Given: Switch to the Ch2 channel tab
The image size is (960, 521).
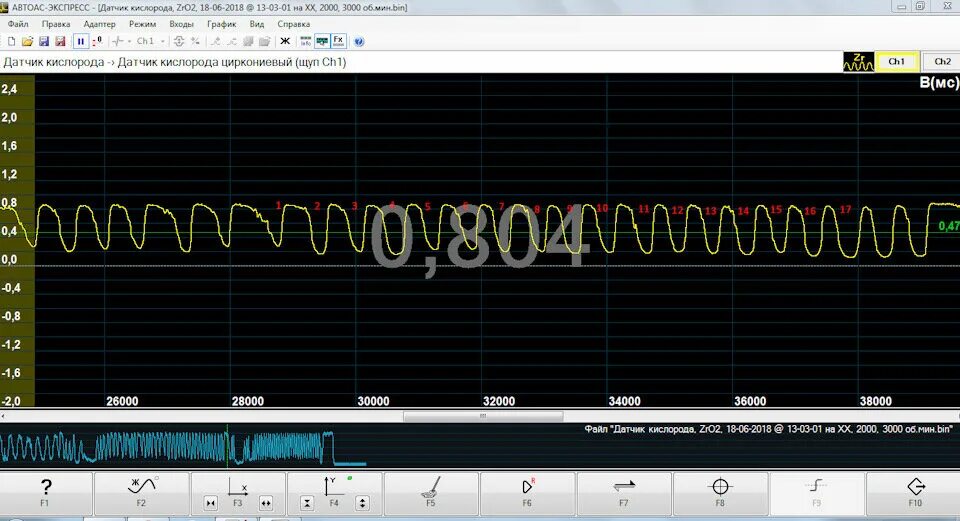Looking at the screenshot, I should [942, 62].
